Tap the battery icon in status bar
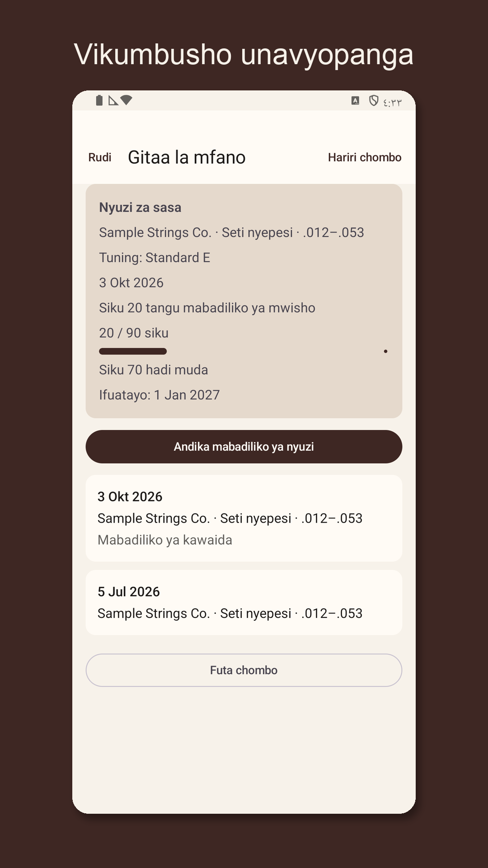The image size is (488, 868). point(99,100)
